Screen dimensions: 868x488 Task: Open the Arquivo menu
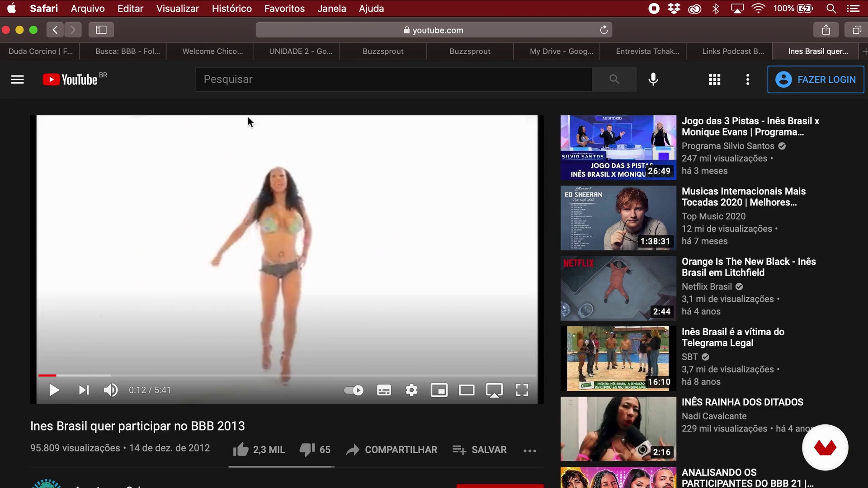click(88, 8)
